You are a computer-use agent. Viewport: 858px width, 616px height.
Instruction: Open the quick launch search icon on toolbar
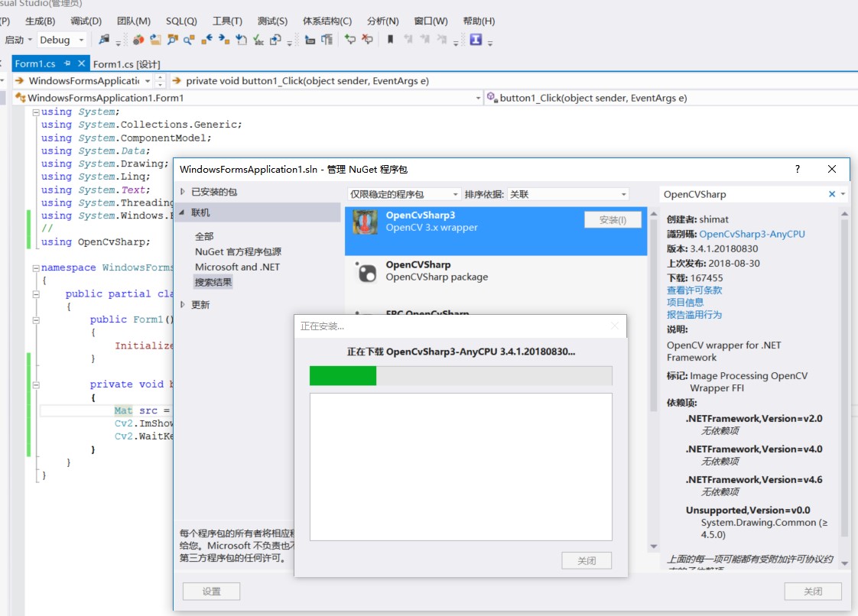click(187, 39)
